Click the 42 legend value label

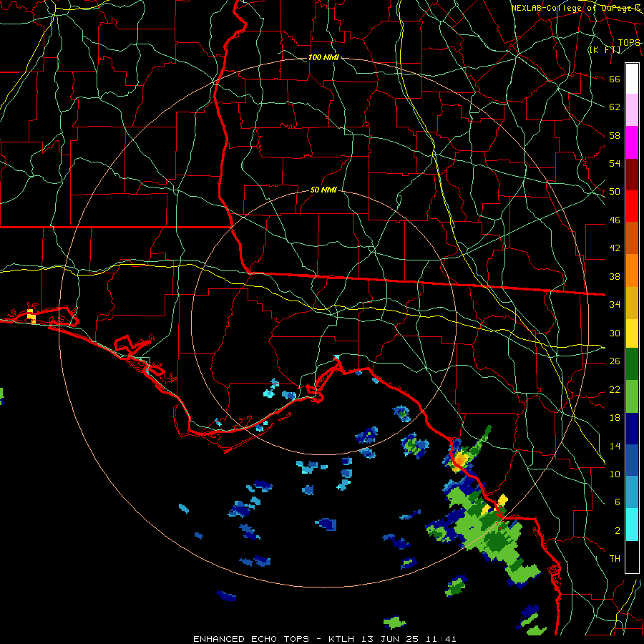615,248
